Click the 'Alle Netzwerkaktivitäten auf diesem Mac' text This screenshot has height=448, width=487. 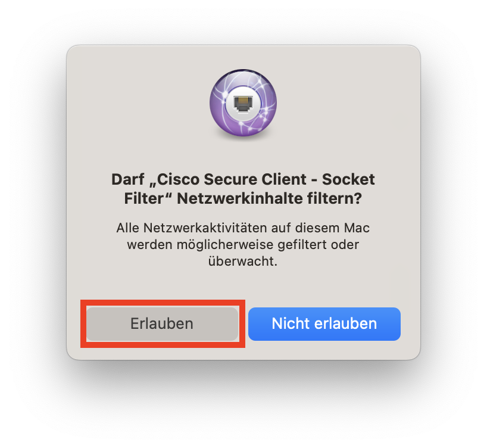point(243,228)
